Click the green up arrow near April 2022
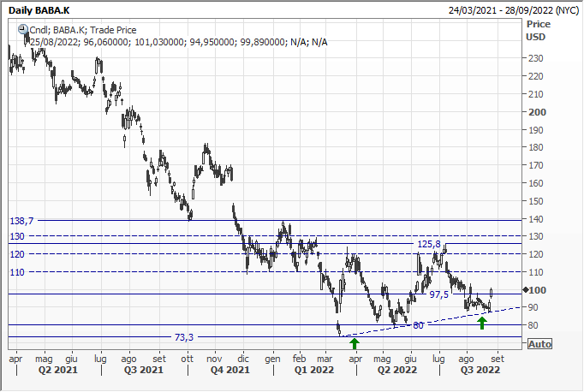Viewport: 584px width, 392px height. pyautogui.click(x=355, y=342)
